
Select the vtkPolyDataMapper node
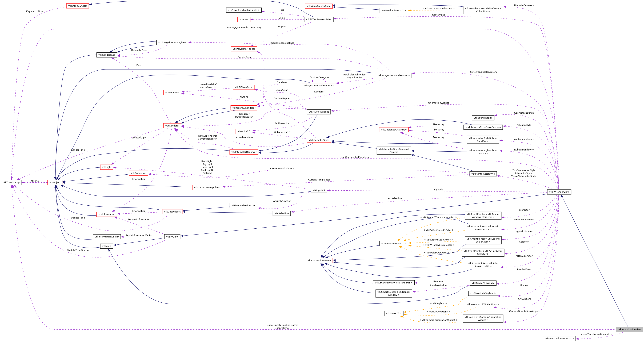244,49
